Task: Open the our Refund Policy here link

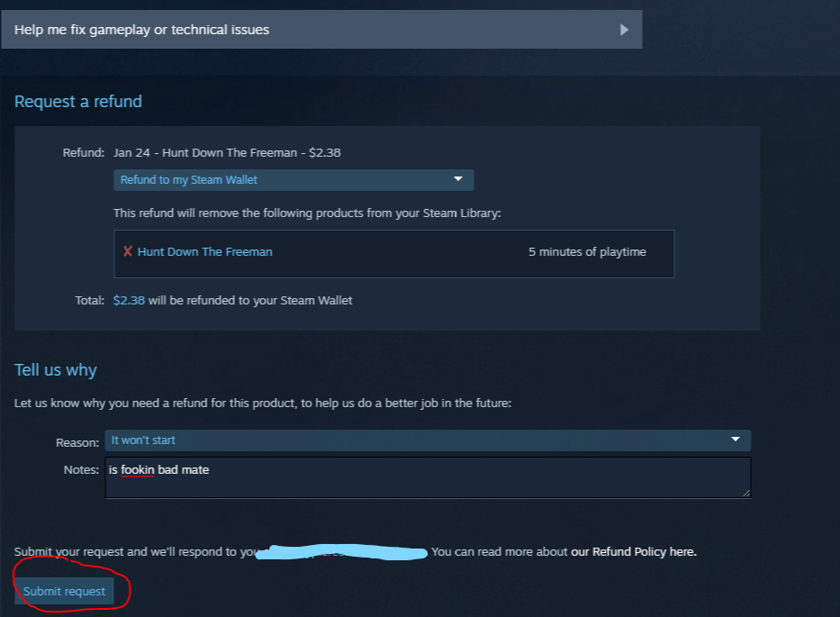Action: click(x=634, y=551)
